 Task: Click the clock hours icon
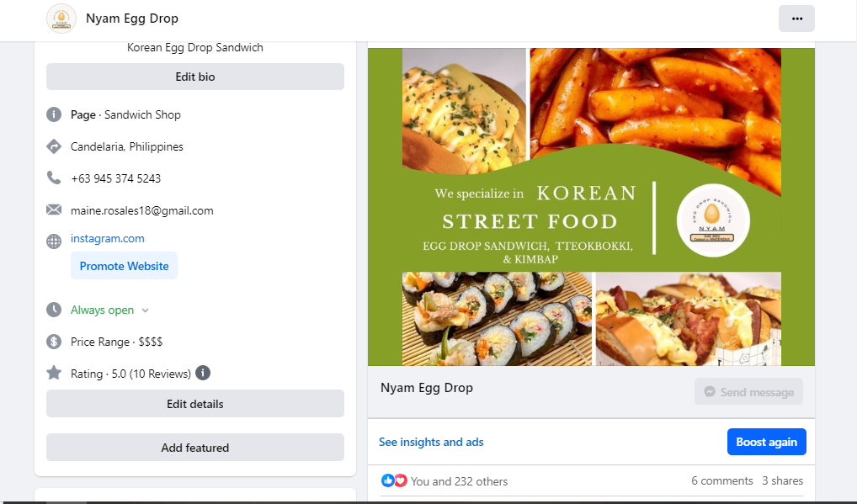point(54,310)
